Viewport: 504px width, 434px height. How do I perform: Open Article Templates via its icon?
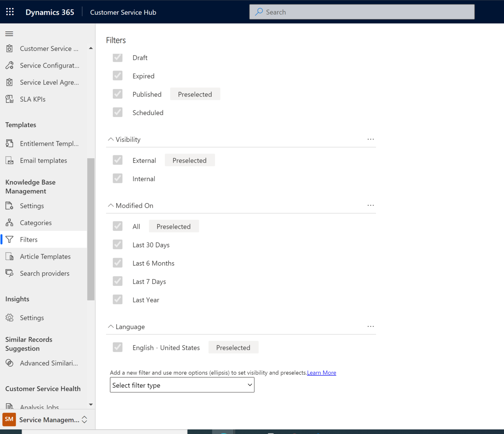click(x=9, y=256)
